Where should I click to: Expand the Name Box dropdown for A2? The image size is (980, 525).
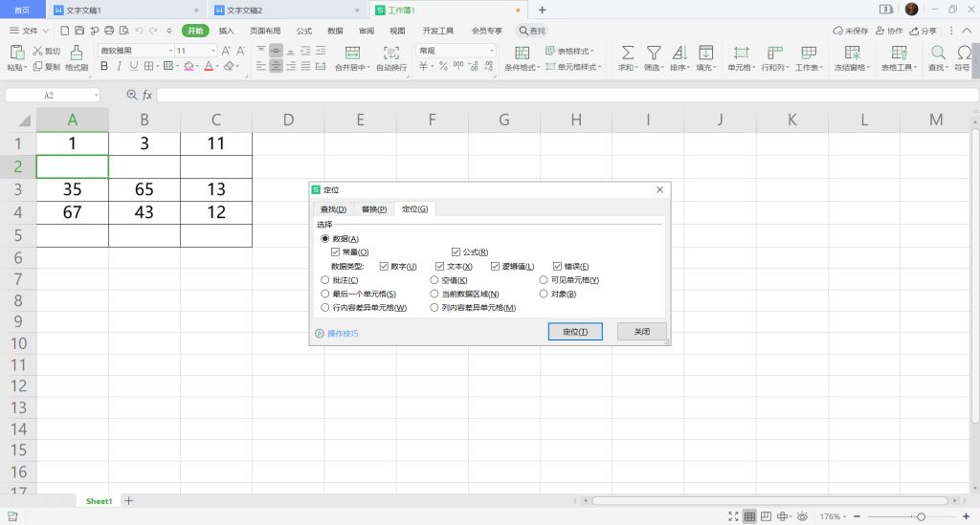(x=97, y=95)
